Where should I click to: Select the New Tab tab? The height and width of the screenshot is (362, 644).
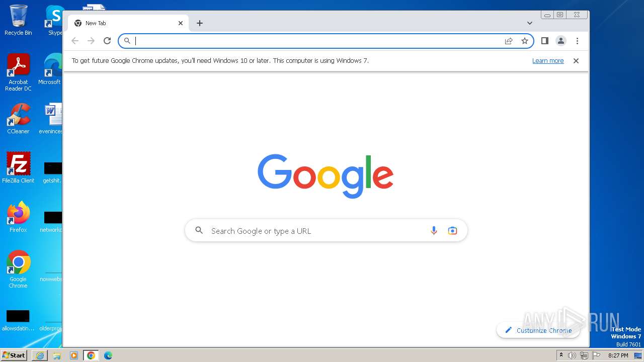point(128,23)
